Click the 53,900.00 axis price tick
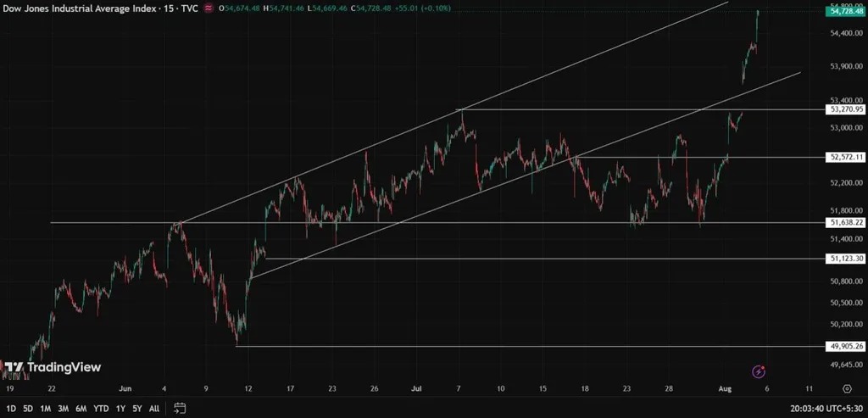Image resolution: width=868 pixels, height=418 pixels. tap(847, 66)
